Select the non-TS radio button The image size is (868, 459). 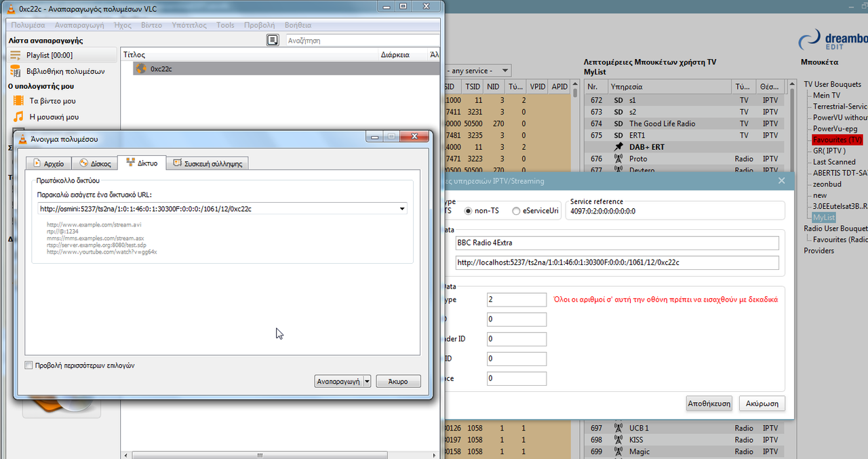pyautogui.click(x=468, y=211)
